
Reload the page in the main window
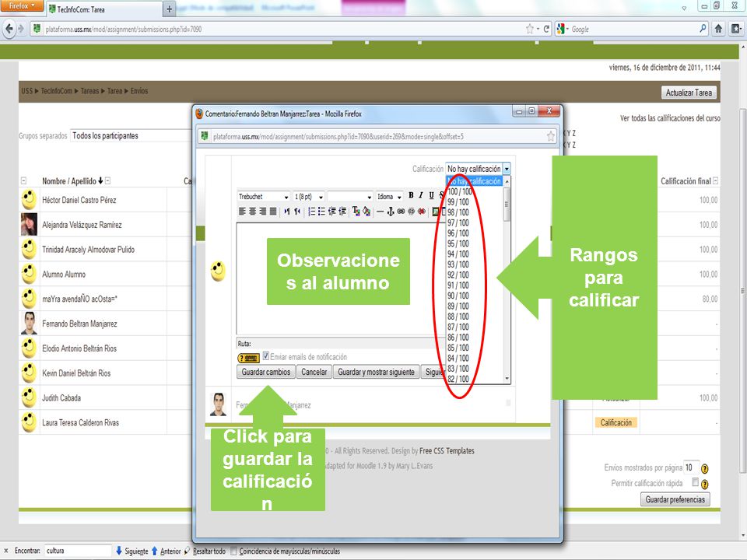[546, 29]
